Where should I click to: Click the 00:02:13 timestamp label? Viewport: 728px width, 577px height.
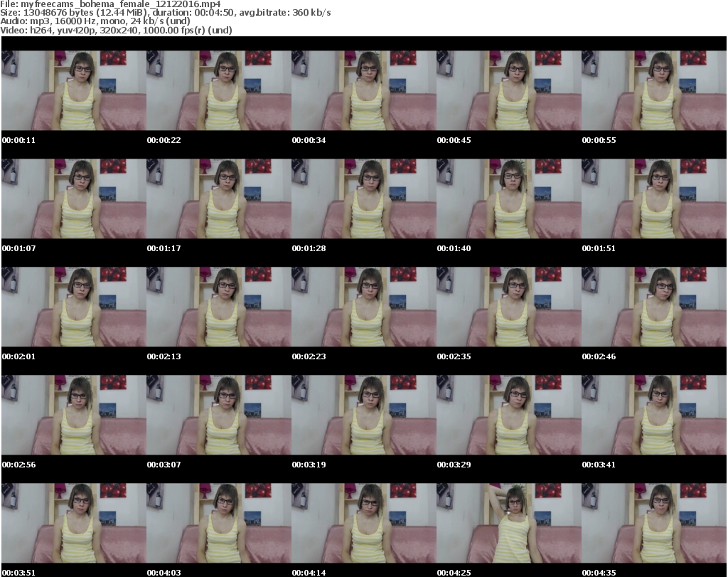pos(164,356)
